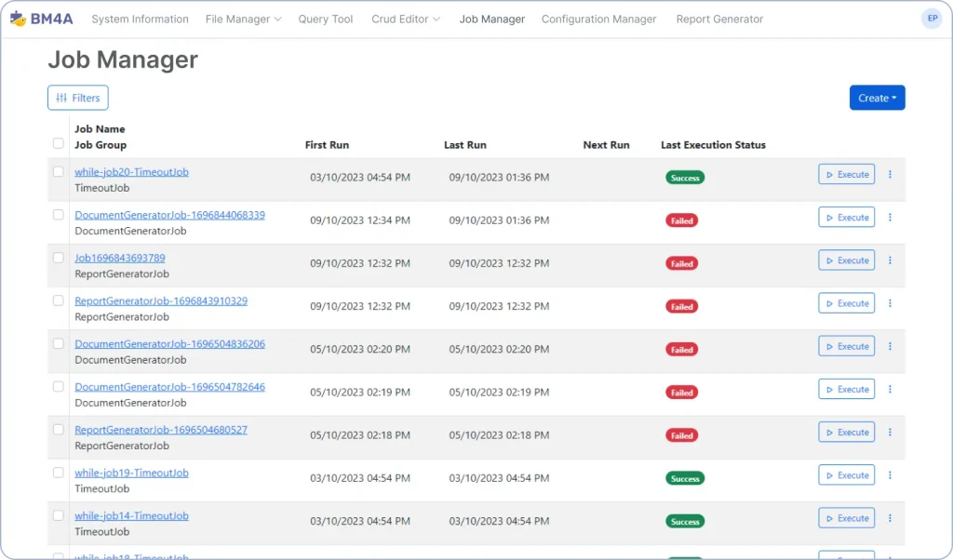Select checkbox for DocumentGeneratorJob-1696844068339 row

(x=59, y=215)
